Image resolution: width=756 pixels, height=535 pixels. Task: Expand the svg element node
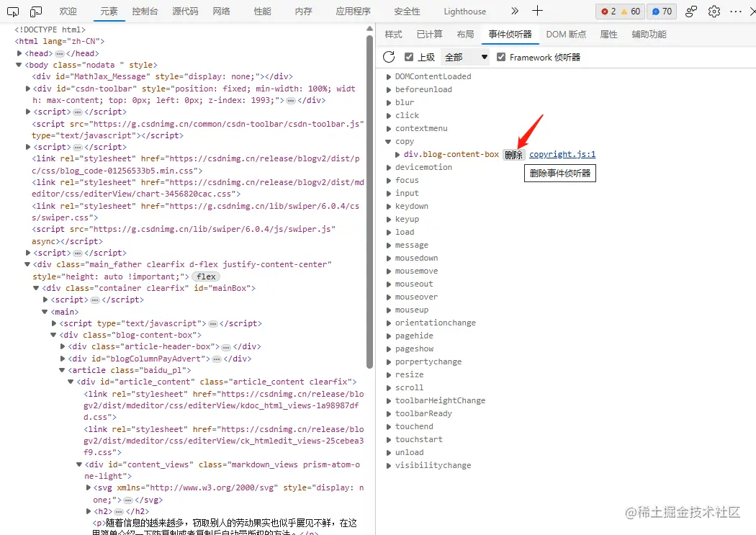tap(89, 487)
